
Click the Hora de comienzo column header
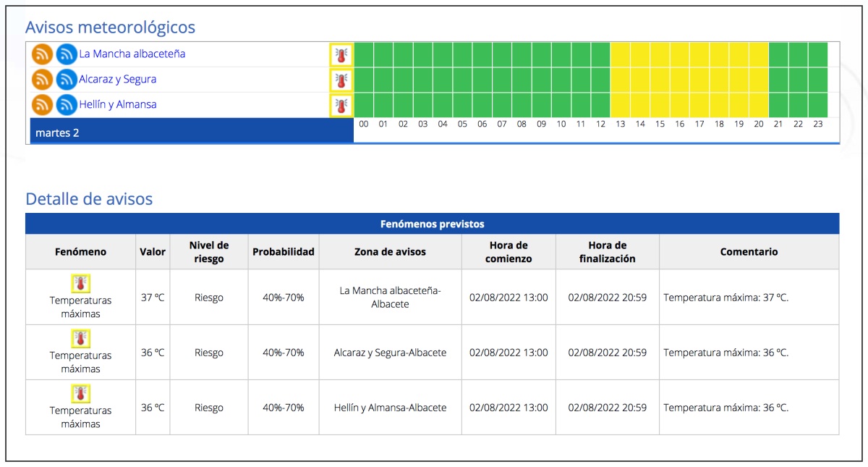(508, 252)
